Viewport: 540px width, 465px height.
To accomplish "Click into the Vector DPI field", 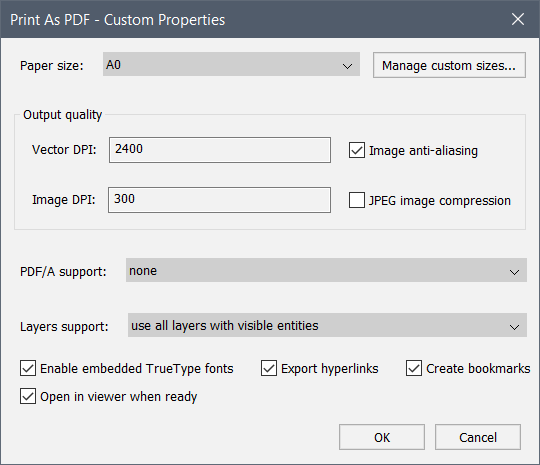I will [x=220, y=150].
